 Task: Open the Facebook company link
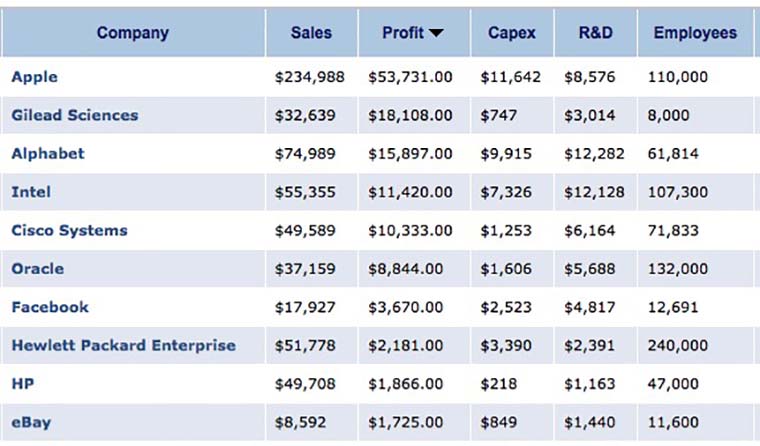pyautogui.click(x=50, y=307)
